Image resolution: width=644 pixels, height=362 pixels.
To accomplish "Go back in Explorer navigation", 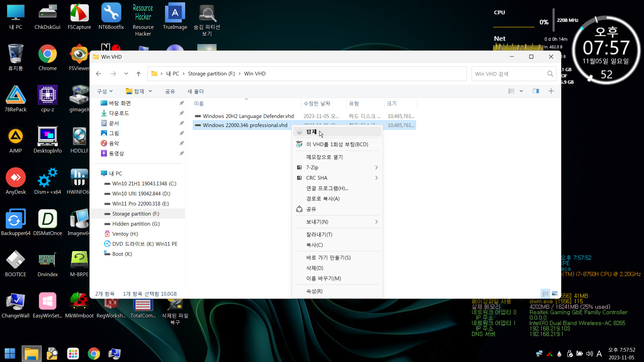I will [x=99, y=74].
